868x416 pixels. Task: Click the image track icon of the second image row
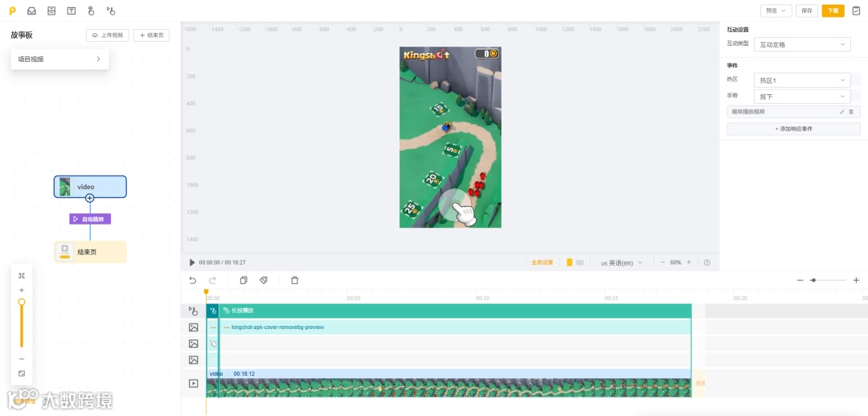pyautogui.click(x=193, y=344)
